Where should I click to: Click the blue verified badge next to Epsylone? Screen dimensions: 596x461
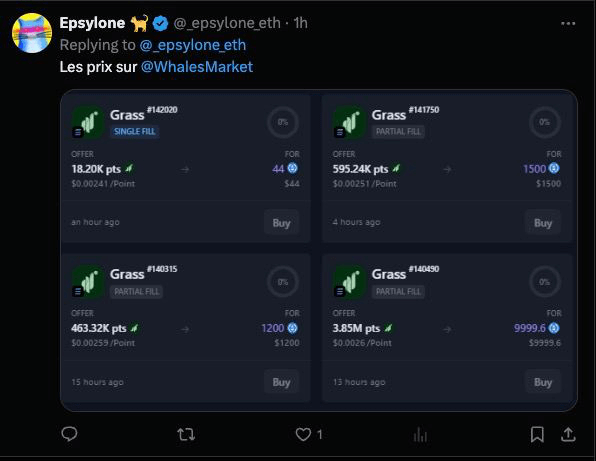(x=160, y=24)
